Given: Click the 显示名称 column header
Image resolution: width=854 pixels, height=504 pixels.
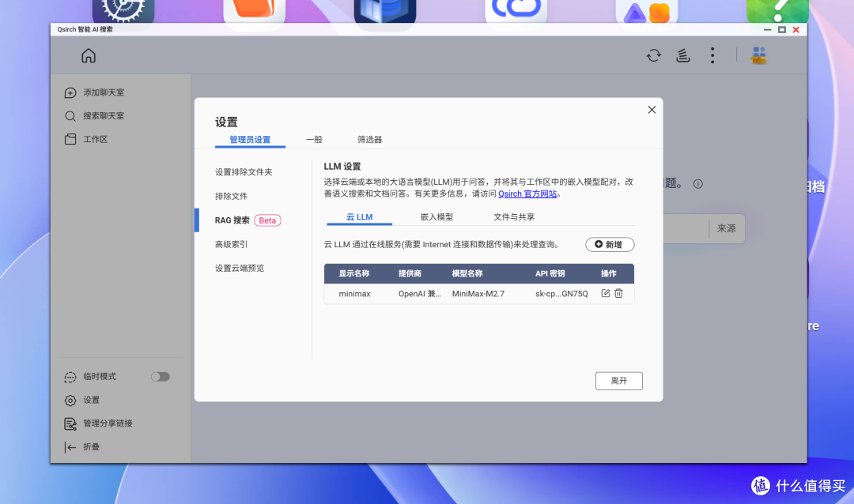Looking at the screenshot, I should coord(354,274).
